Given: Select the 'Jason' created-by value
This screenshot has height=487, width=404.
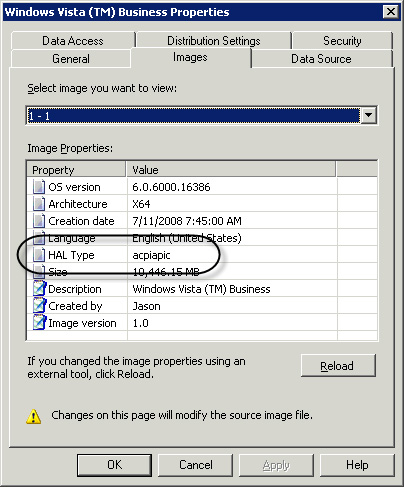Looking at the screenshot, I should pos(146,306).
